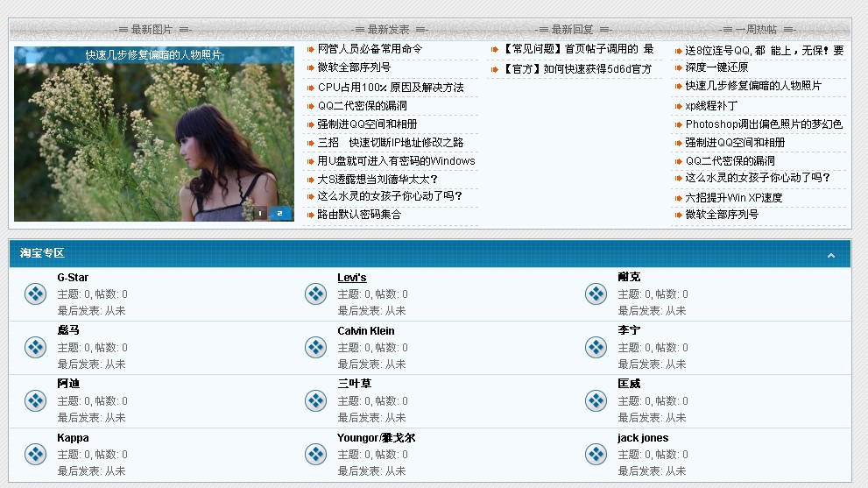868x488 pixels.
Task: Click the forum icon beside Calvin Klein
Action: pyautogui.click(x=315, y=348)
